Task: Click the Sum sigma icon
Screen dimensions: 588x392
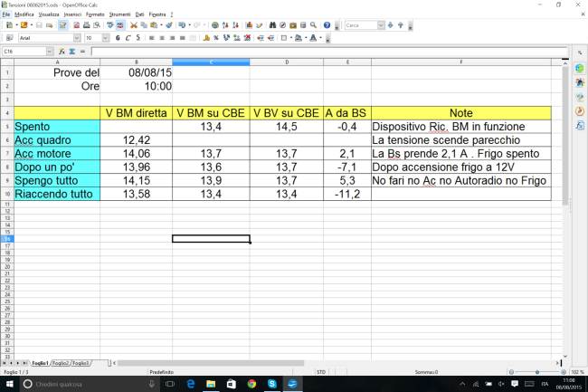Action: pyautogui.click(x=71, y=52)
